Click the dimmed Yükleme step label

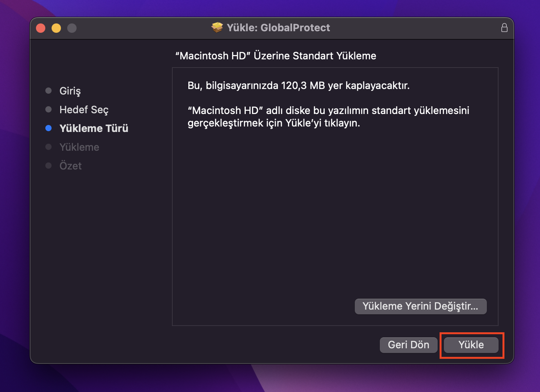79,147
